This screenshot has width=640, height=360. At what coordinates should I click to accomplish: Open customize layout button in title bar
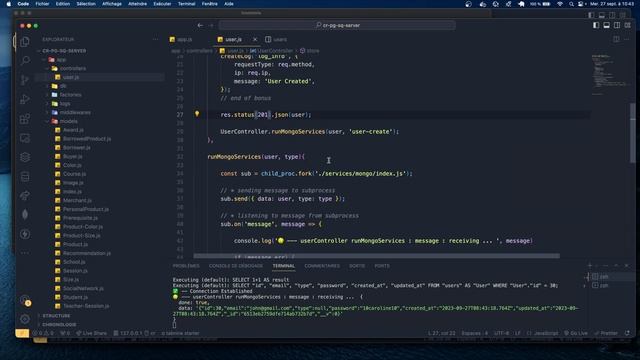click(627, 25)
